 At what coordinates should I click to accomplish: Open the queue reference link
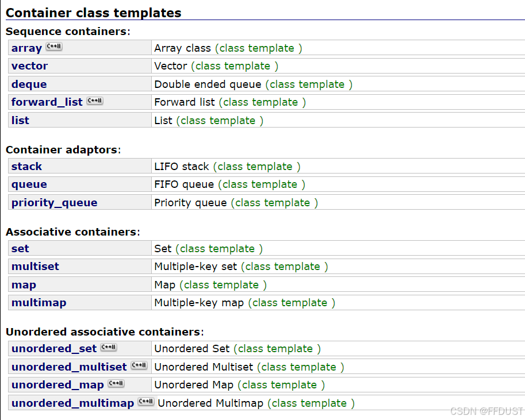pyautogui.click(x=29, y=184)
